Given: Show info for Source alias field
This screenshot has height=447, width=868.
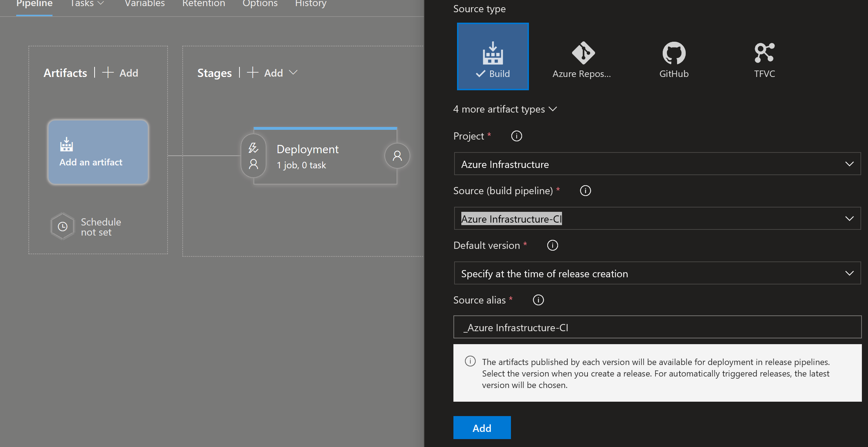Looking at the screenshot, I should click(538, 300).
